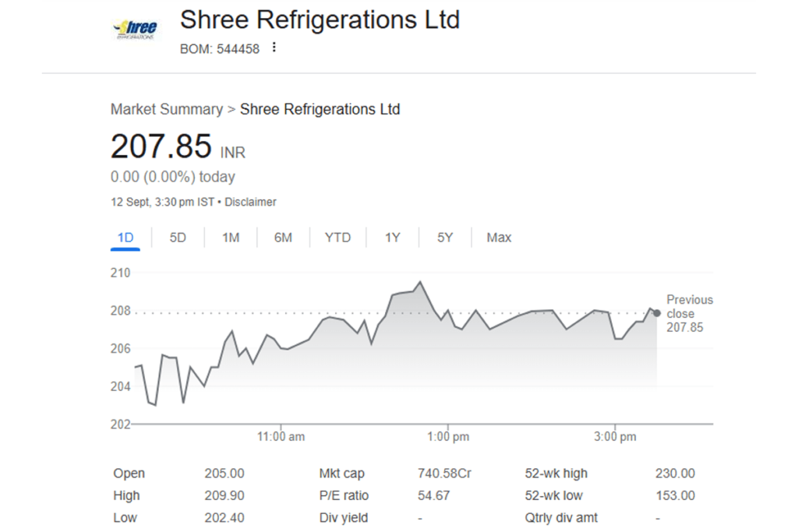Open the Disclaimer link
The width and height of the screenshot is (798, 532).
(x=250, y=202)
